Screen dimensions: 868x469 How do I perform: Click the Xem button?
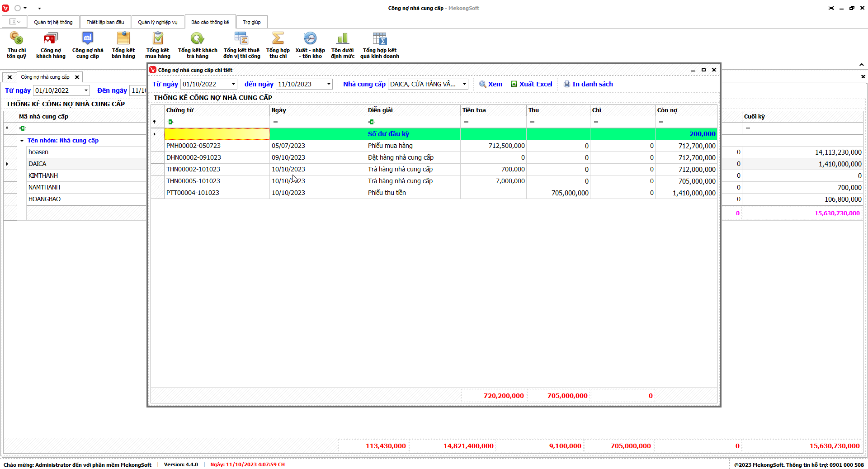(x=491, y=84)
